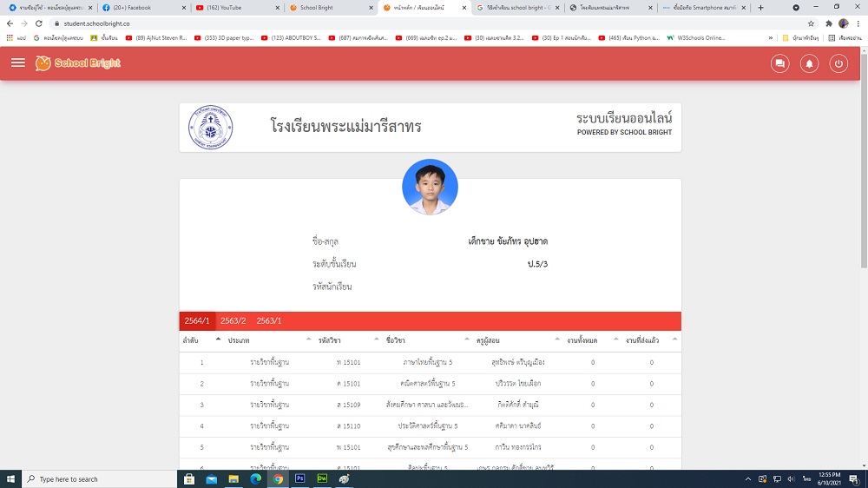Open subject สุขศึกษาและพลศึกษาพื้นฐาน 5
Image resolution: width=868 pixels, height=488 pixels.
coord(427,447)
